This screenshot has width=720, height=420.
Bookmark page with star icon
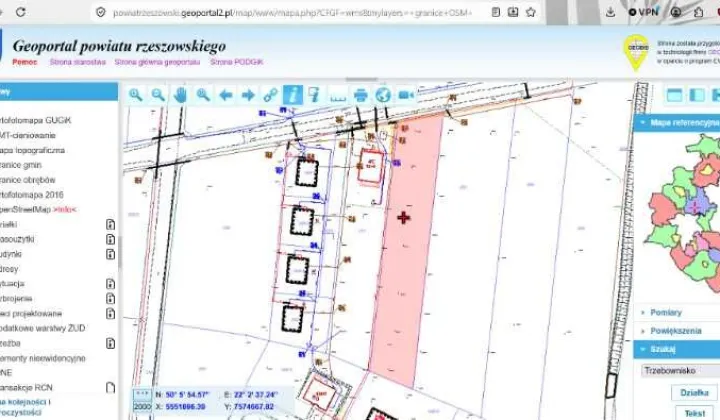(x=531, y=12)
